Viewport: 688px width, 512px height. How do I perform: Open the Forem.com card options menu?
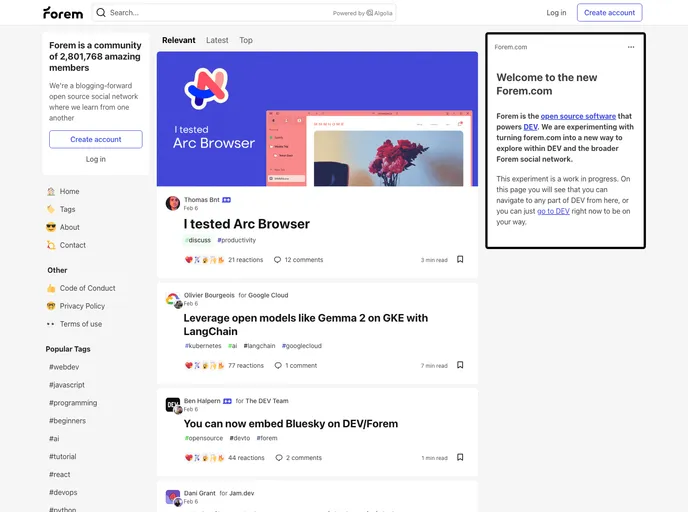[631, 47]
